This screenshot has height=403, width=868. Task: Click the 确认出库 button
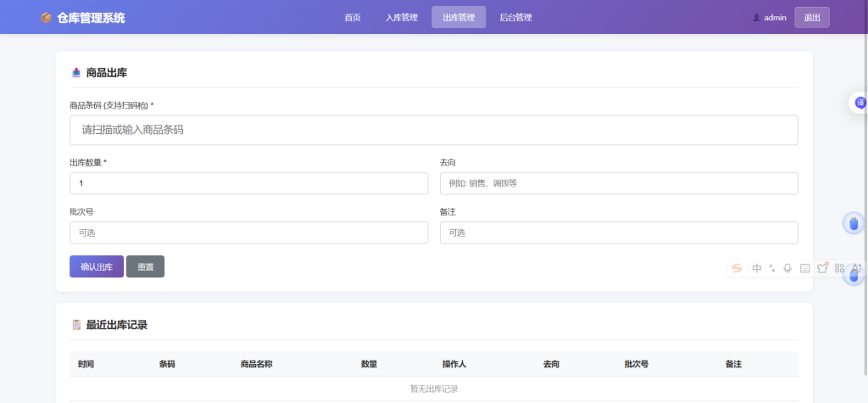coord(97,266)
